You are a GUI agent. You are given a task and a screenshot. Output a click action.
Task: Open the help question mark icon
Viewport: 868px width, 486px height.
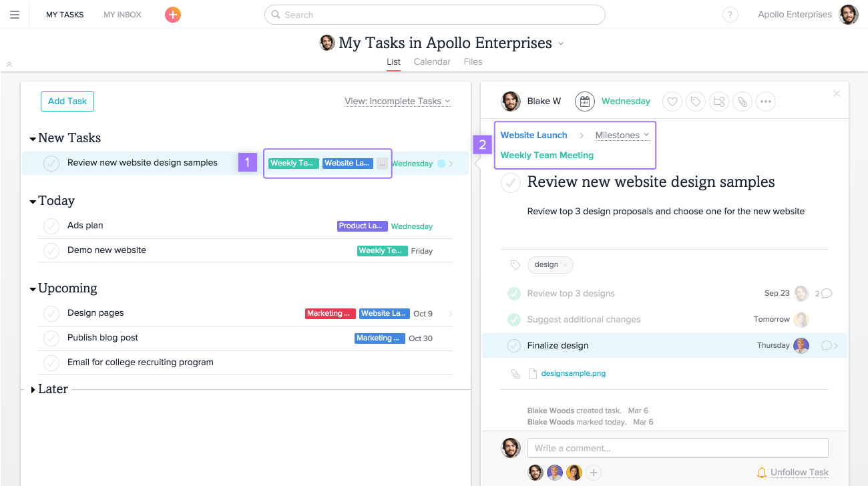[x=730, y=15]
